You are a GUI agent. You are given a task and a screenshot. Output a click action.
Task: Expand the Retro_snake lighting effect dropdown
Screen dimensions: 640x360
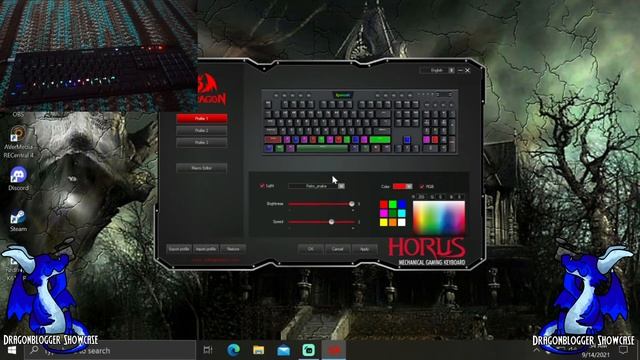[x=341, y=186]
